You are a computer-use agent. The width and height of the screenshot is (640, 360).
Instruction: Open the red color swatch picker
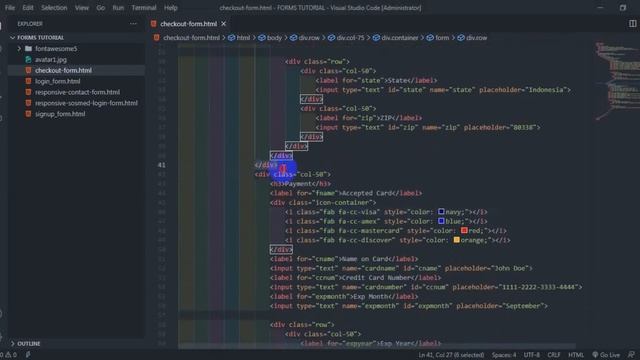[x=464, y=230]
